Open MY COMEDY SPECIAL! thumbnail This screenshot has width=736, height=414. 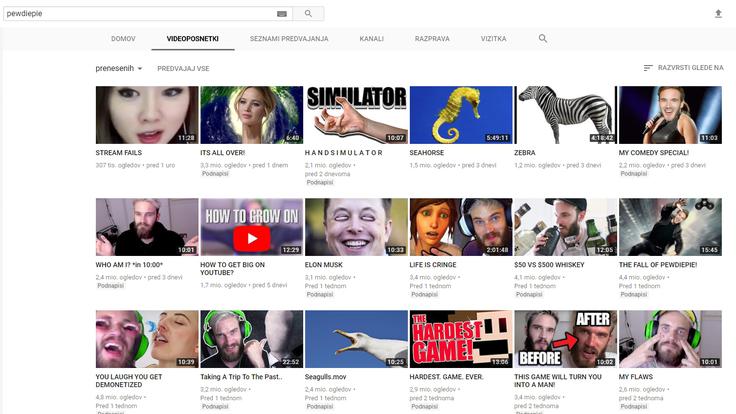point(670,115)
